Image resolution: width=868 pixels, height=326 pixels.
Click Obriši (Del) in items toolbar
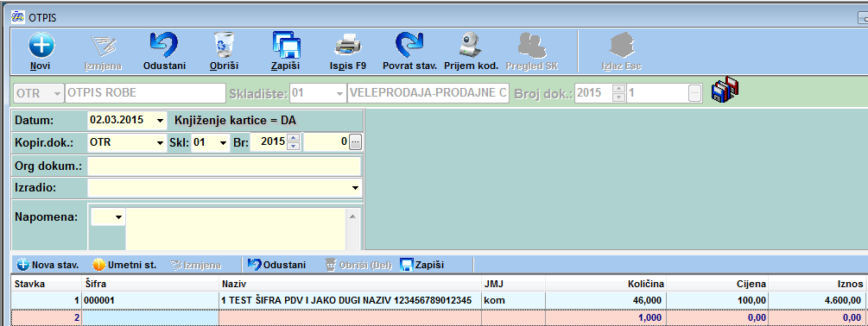[x=358, y=265]
